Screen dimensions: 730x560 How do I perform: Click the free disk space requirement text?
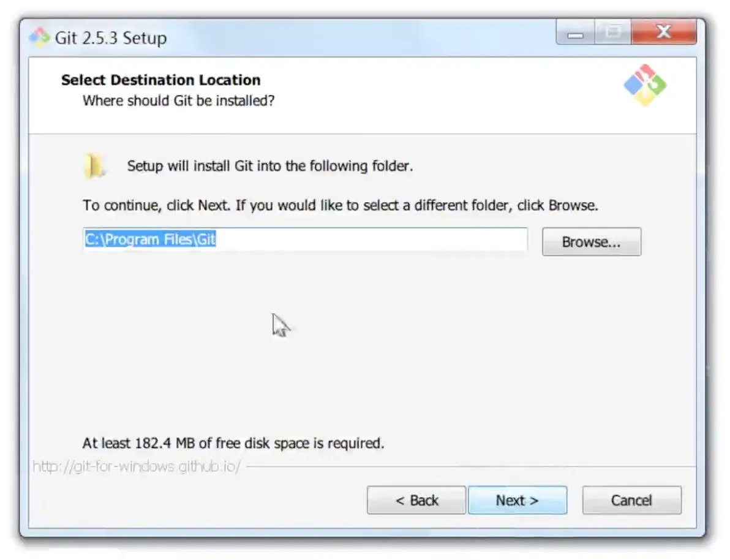click(233, 442)
